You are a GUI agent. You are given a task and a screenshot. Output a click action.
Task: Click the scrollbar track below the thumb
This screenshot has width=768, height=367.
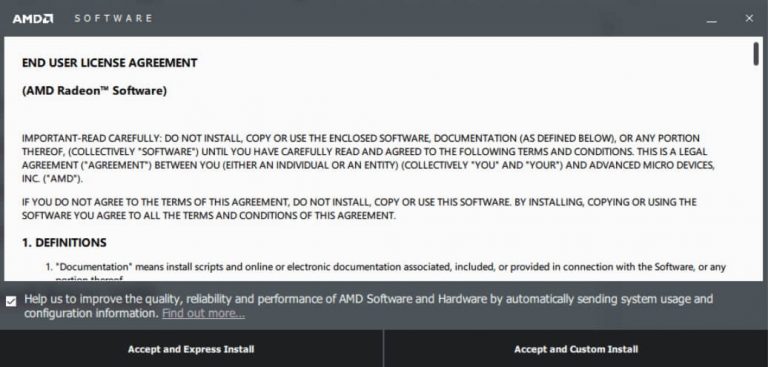(x=756, y=171)
